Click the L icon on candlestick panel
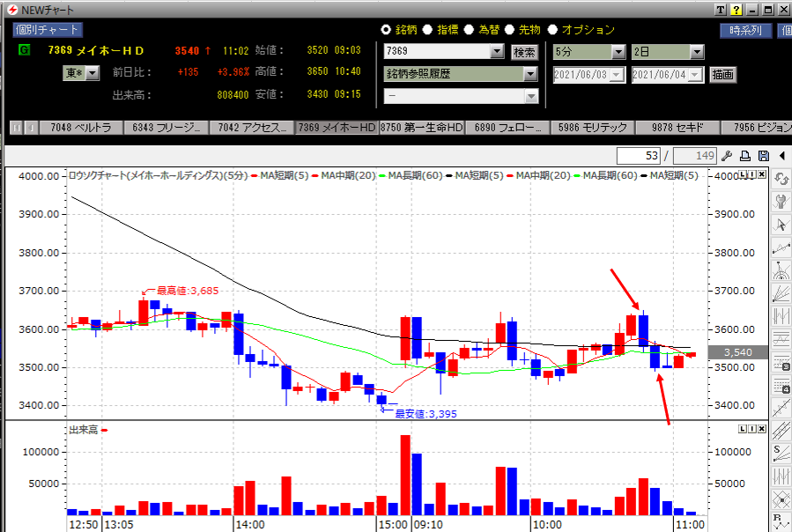792x532 pixels. (743, 174)
